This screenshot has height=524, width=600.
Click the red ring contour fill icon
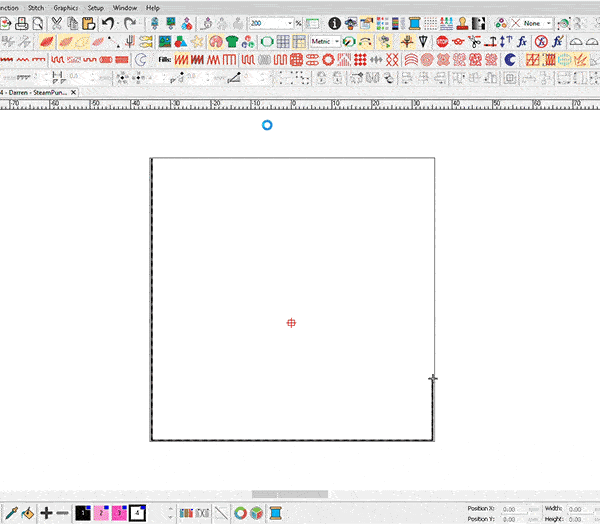pos(328,60)
